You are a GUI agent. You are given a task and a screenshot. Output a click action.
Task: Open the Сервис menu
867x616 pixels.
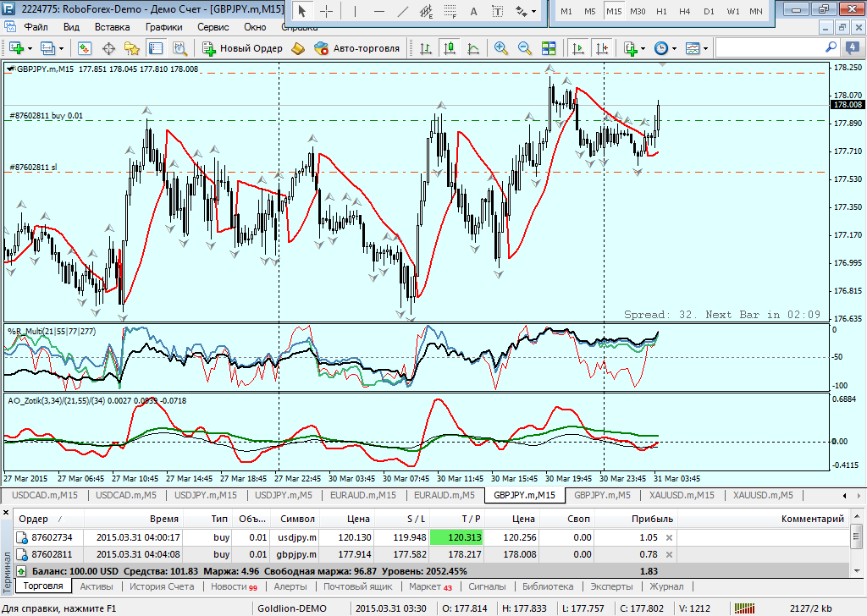(213, 27)
